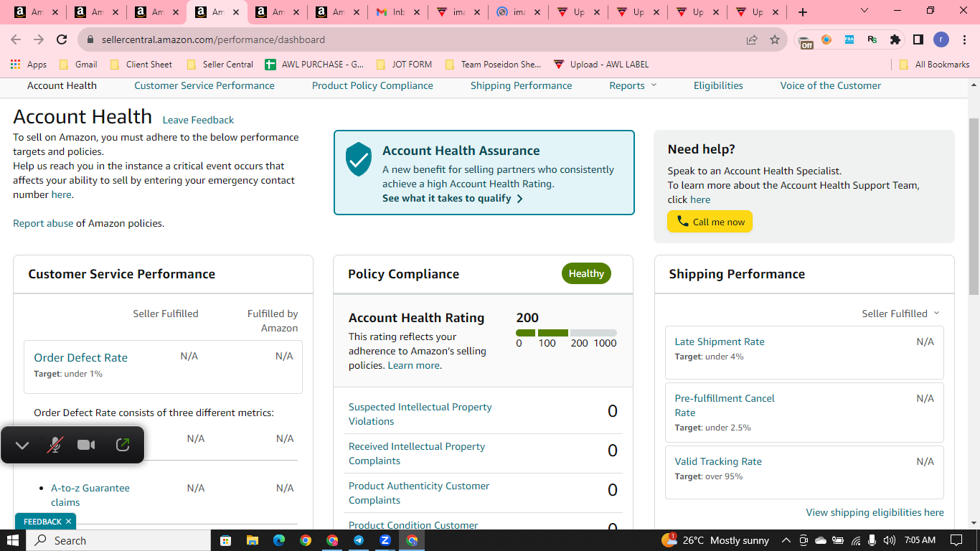980x551 pixels.
Task: Open Received Intellectual Property Complaints
Action: (417, 453)
